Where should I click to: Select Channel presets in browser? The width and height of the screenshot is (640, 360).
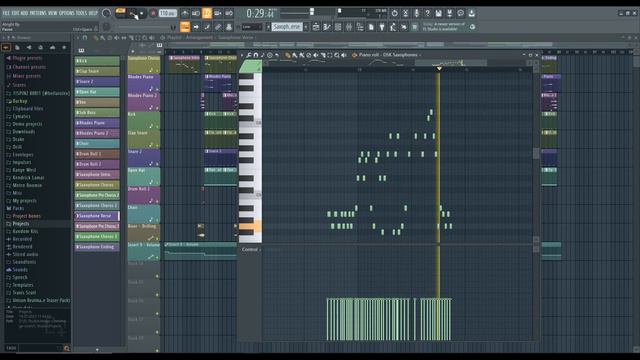click(x=29, y=67)
